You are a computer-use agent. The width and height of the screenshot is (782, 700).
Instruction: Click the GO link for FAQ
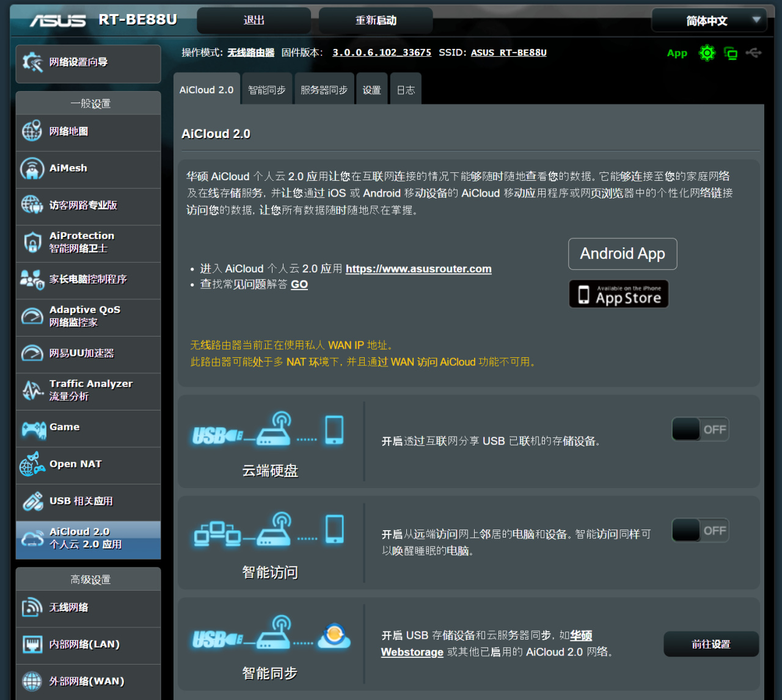299,284
